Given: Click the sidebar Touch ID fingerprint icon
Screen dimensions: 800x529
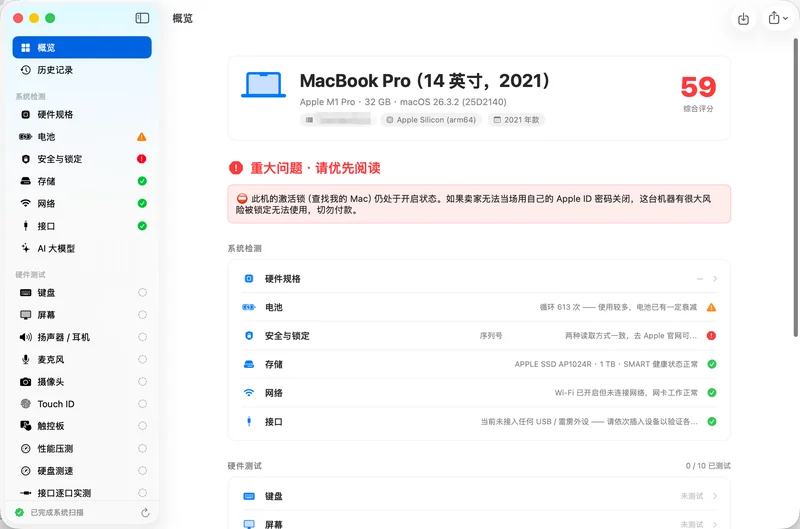Looking at the screenshot, I should [26, 404].
